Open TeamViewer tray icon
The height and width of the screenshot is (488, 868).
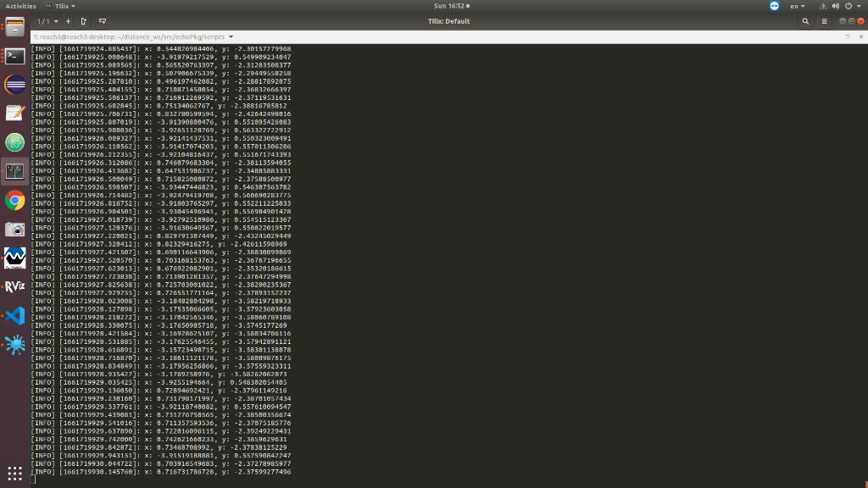[x=774, y=6]
